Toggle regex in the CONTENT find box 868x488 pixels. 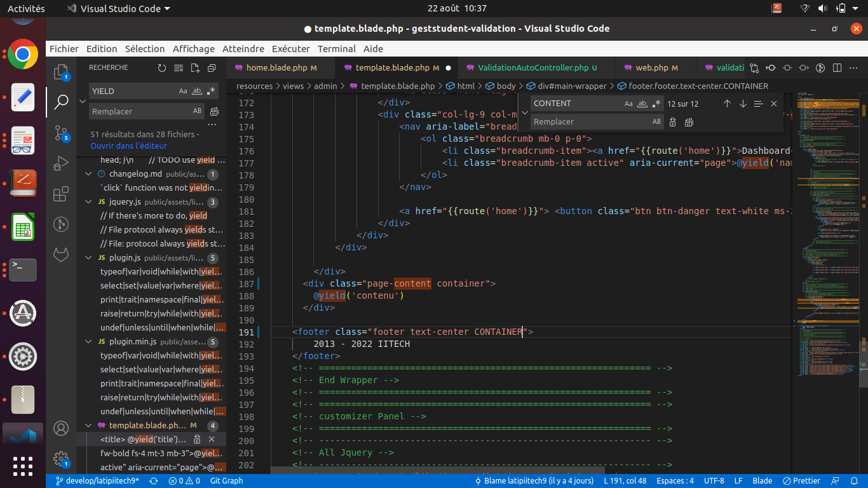pos(656,104)
